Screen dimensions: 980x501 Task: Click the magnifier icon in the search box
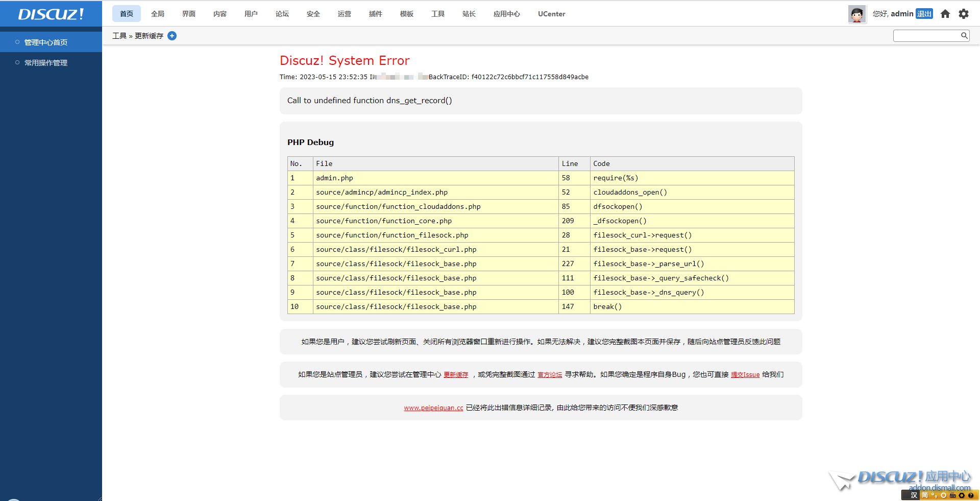point(964,35)
